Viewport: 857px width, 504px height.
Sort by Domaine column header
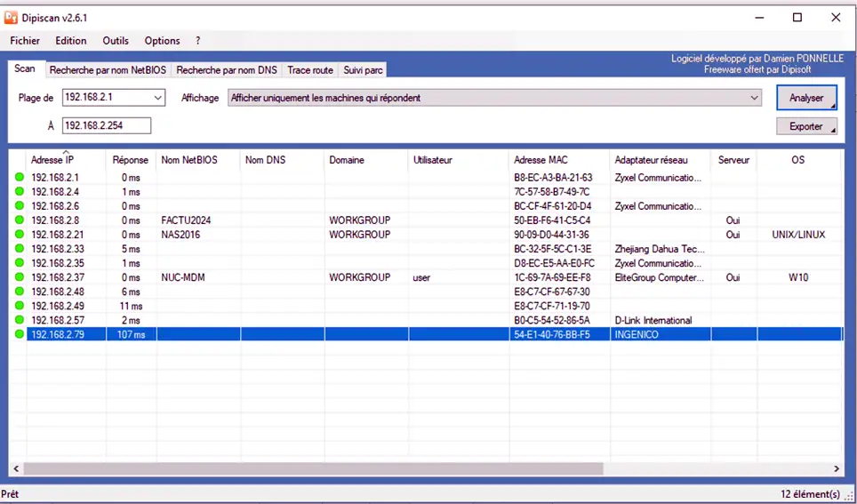[366, 160]
